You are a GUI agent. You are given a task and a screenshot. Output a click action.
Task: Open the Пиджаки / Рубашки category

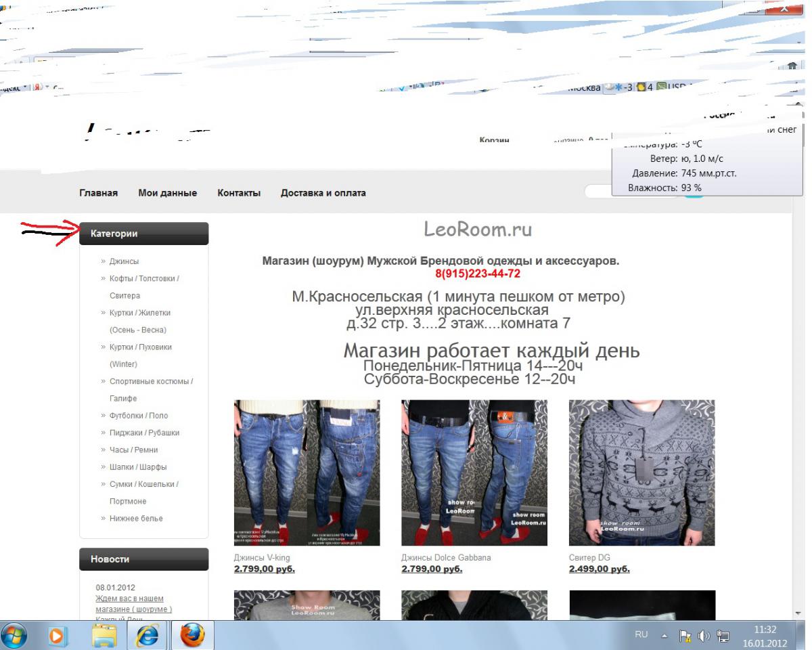click(145, 433)
